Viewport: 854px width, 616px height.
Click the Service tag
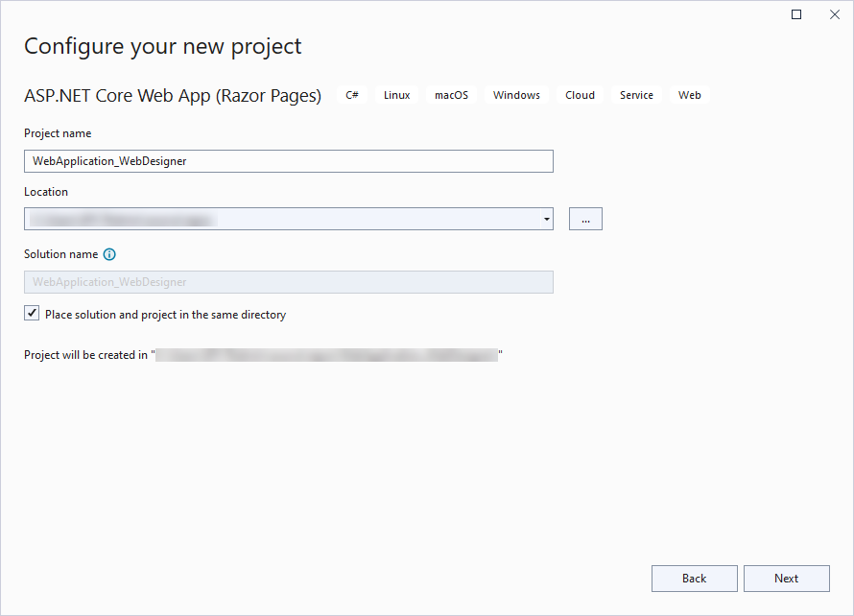pyautogui.click(x=636, y=95)
